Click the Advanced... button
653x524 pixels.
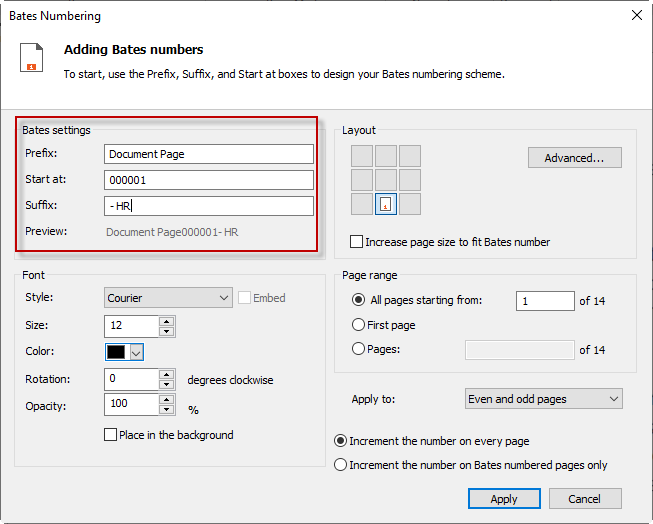pos(574,158)
